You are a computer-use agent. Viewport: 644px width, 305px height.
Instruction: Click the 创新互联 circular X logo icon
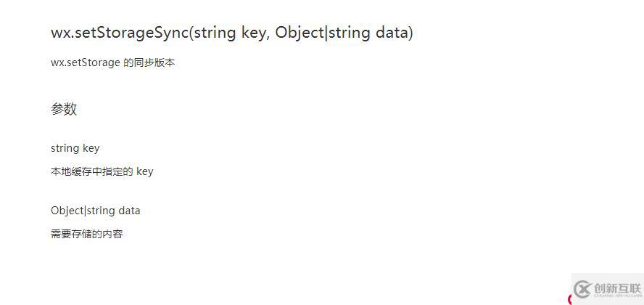pyautogui.click(x=582, y=289)
